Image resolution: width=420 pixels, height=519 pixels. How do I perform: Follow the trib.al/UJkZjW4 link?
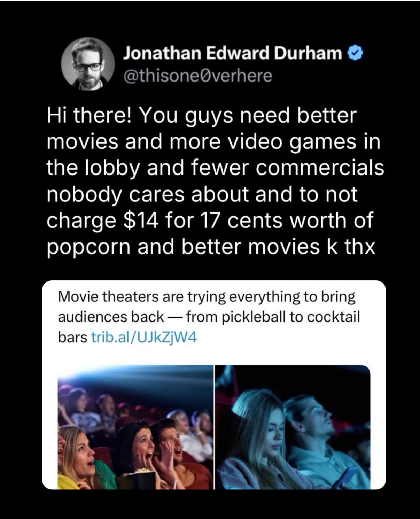(x=144, y=337)
